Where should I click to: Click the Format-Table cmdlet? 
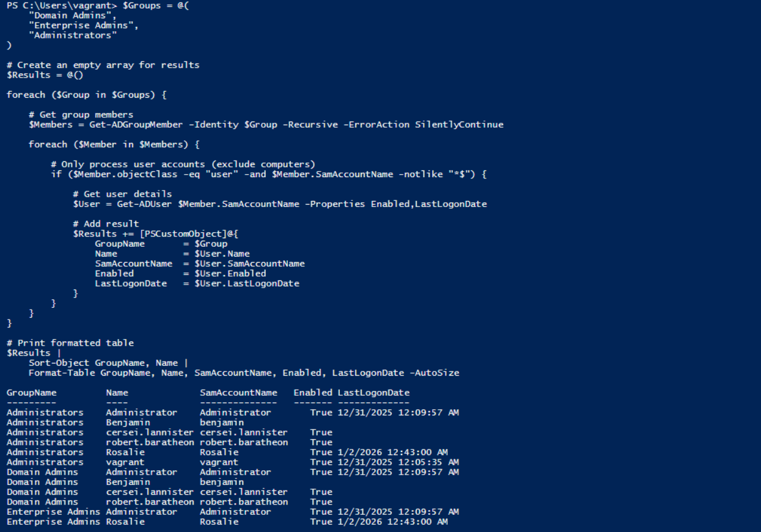tap(62, 373)
